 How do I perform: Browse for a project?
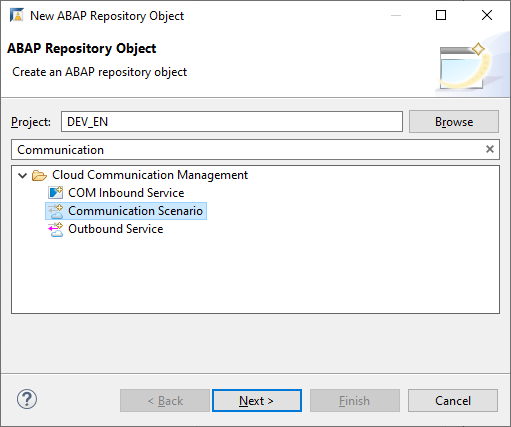(x=454, y=122)
